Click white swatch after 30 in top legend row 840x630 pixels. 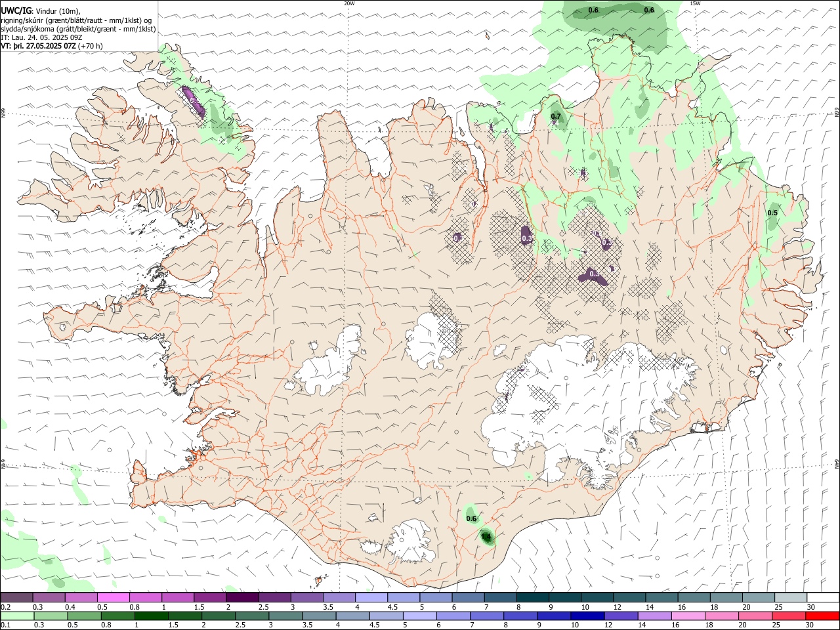824,597
